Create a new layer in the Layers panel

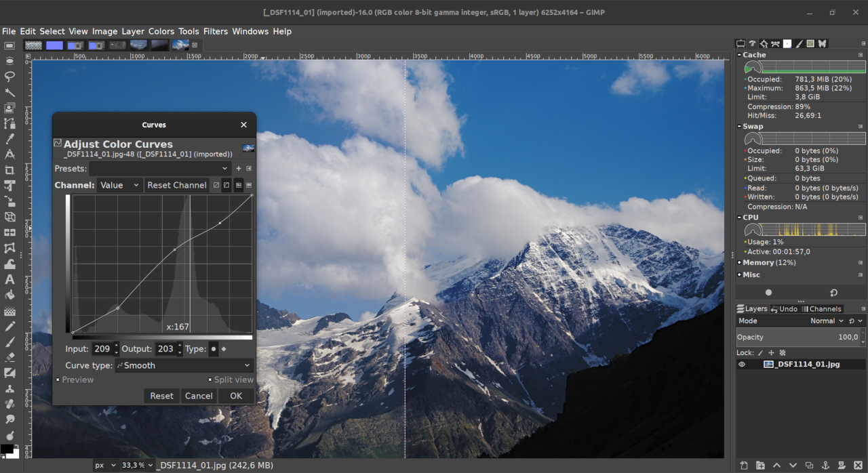coord(744,466)
